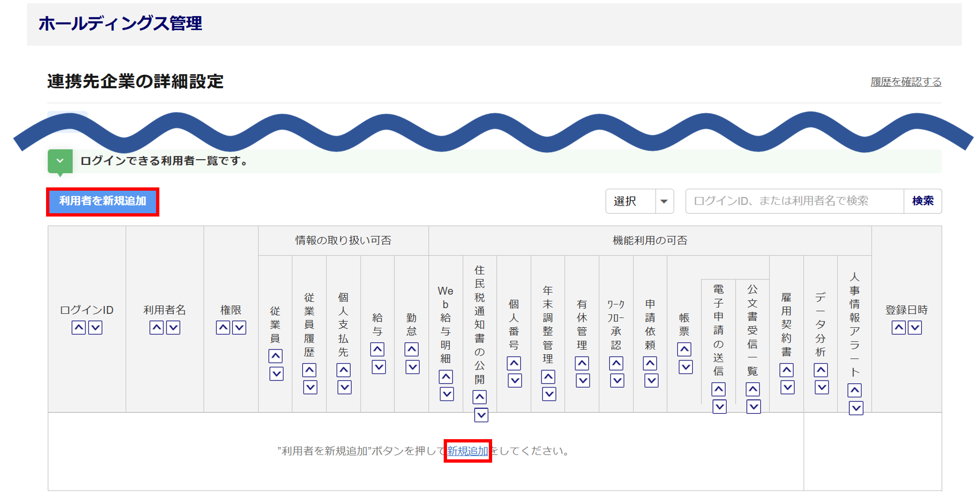980x496 pixels.
Task: Sort 年末調整管理 column ascending
Action: [x=548, y=377]
